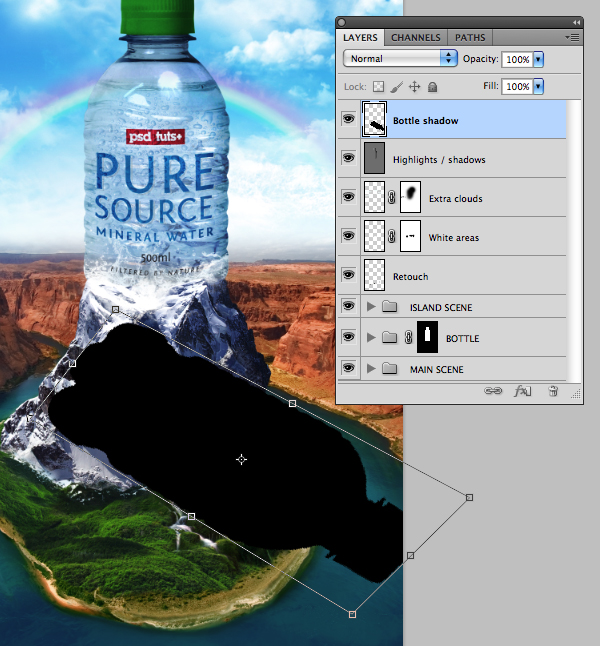The image size is (600, 646).
Task: Expand the MAIN SCENE group triangle
Action: click(371, 368)
